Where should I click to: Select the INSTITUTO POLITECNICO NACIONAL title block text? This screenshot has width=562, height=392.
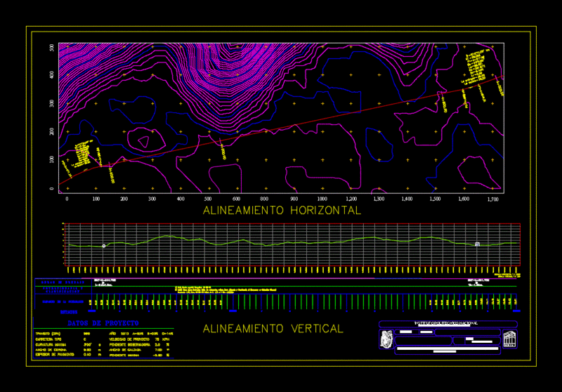pyautogui.click(x=446, y=323)
